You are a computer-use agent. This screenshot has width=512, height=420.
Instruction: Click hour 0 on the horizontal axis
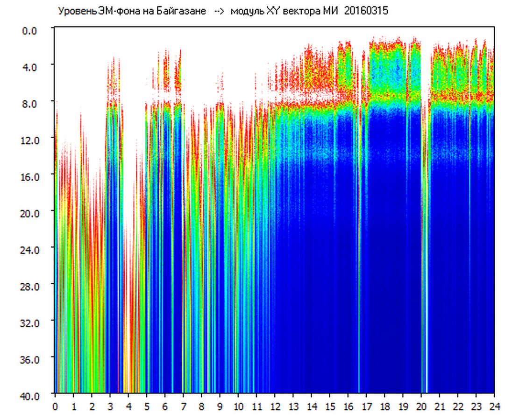point(55,406)
